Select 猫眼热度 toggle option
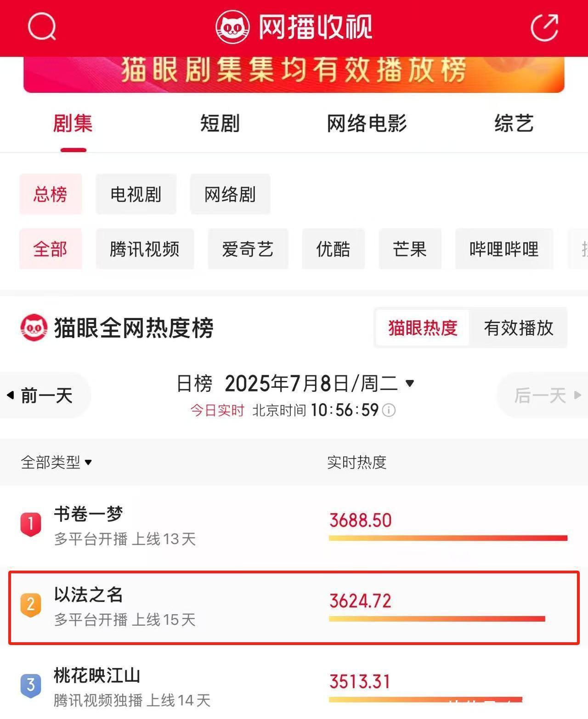This screenshot has height=719, width=588. 423,328
